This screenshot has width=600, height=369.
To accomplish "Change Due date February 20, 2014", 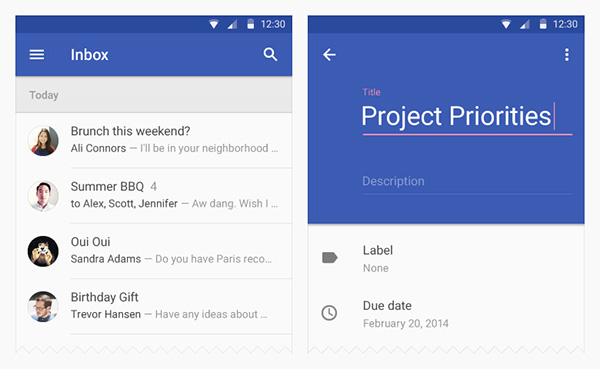I will tap(446, 314).
